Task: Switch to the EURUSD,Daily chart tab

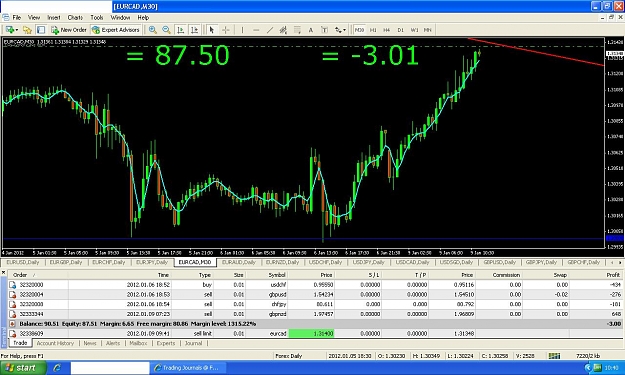Action: [23, 262]
